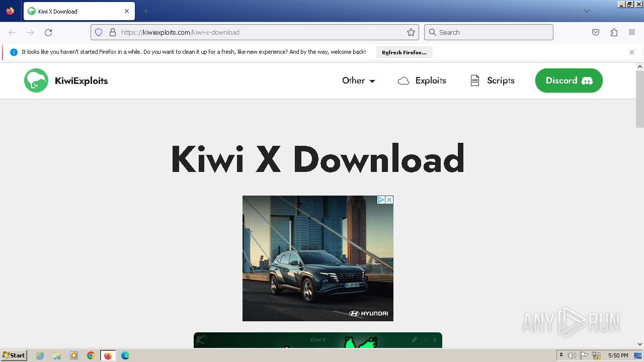Click the network tray icon
Screen dimensions: 644x362
point(596,355)
